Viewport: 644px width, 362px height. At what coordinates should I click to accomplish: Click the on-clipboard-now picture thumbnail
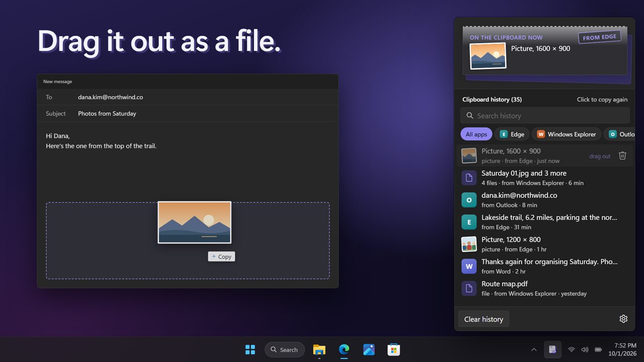pos(488,55)
